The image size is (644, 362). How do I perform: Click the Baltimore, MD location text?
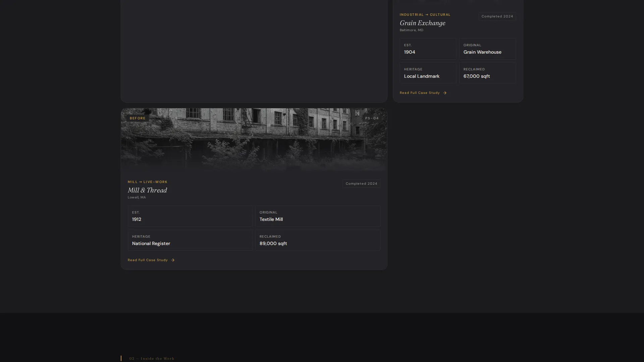pyautogui.click(x=411, y=30)
